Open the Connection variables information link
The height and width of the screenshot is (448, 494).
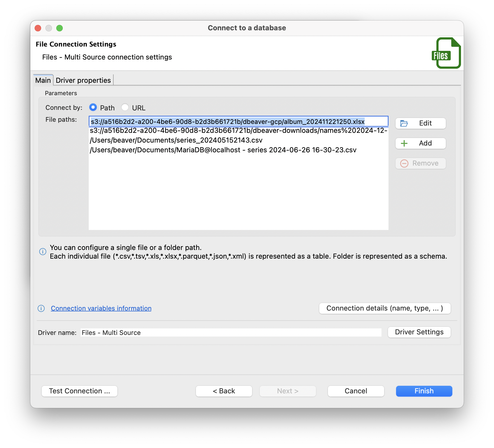pyautogui.click(x=101, y=308)
